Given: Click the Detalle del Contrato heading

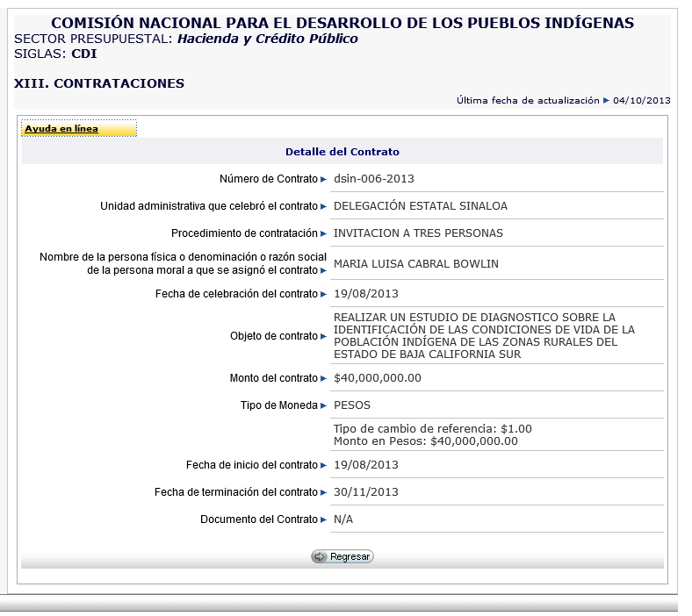Looking at the screenshot, I should [x=342, y=152].
